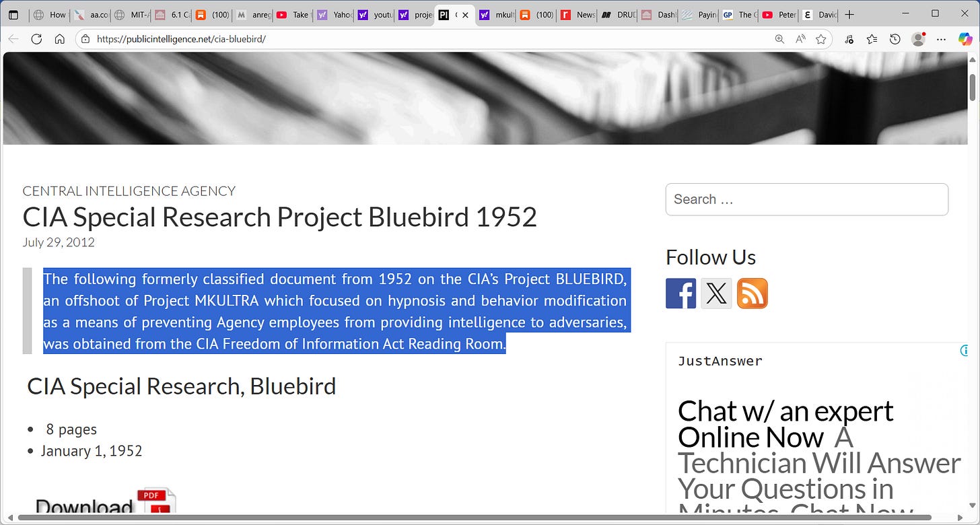The image size is (980, 525).
Task: Switch to the "Dash" tab
Action: tap(657, 14)
